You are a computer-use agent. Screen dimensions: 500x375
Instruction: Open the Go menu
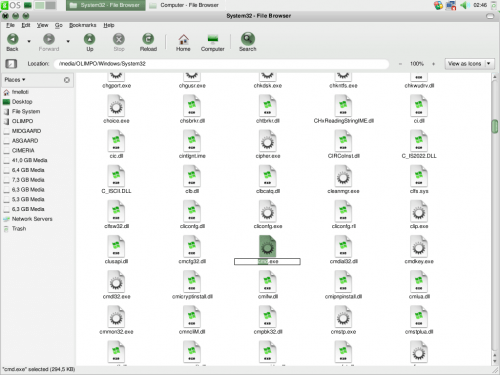pos(59,25)
